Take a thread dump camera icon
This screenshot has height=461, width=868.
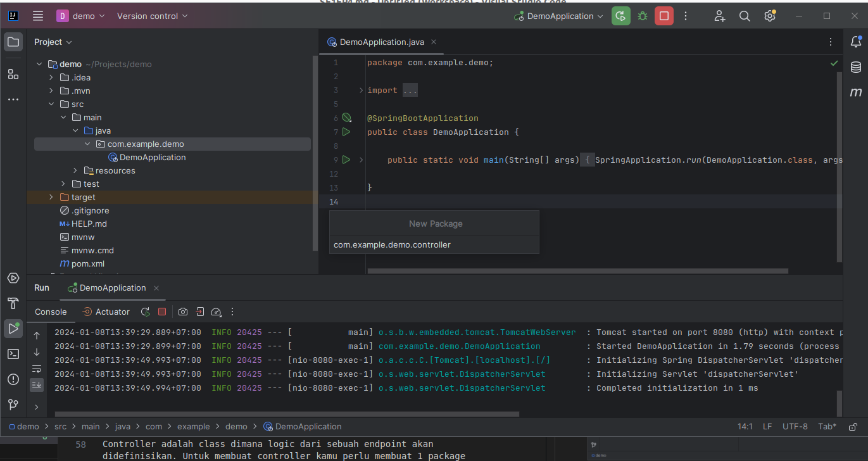click(x=183, y=312)
